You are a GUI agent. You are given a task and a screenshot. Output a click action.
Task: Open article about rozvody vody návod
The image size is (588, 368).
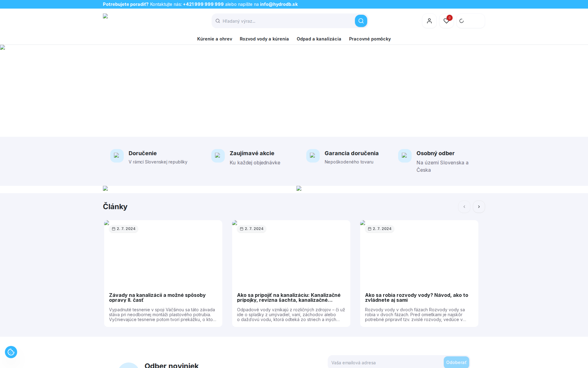[417, 298]
